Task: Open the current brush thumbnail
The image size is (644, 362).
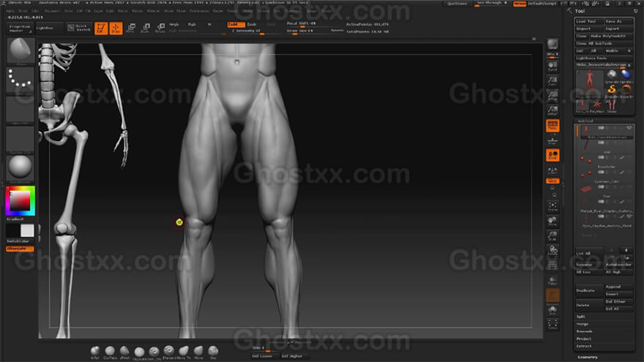Action: (20, 51)
